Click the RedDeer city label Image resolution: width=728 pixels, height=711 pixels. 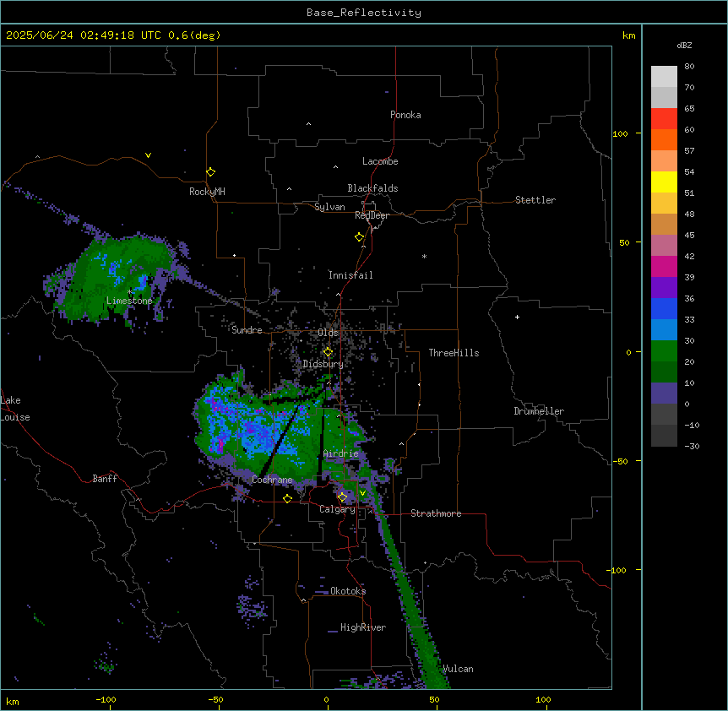pos(372,215)
